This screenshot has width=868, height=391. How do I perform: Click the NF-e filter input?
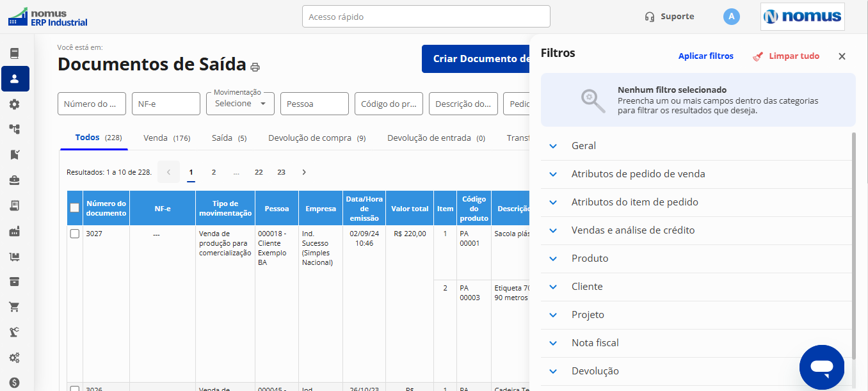166,104
